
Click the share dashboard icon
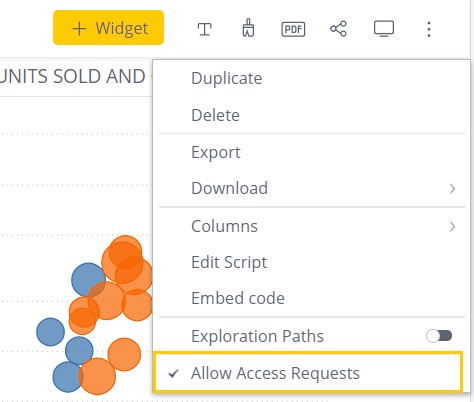(338, 29)
